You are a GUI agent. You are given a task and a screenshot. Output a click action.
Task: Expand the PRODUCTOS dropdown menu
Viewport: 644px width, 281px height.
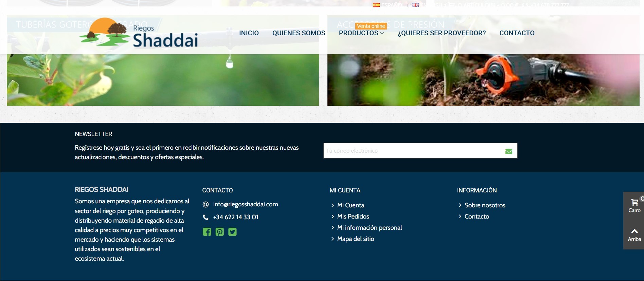point(361,33)
